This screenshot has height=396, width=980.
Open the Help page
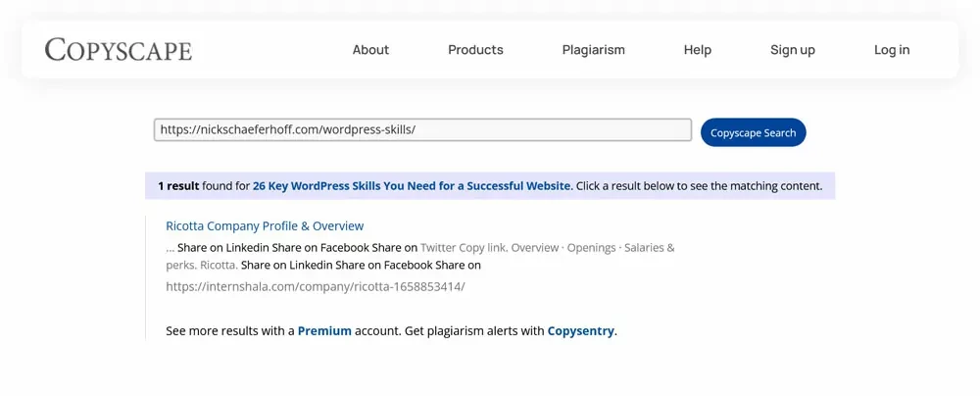tap(697, 50)
